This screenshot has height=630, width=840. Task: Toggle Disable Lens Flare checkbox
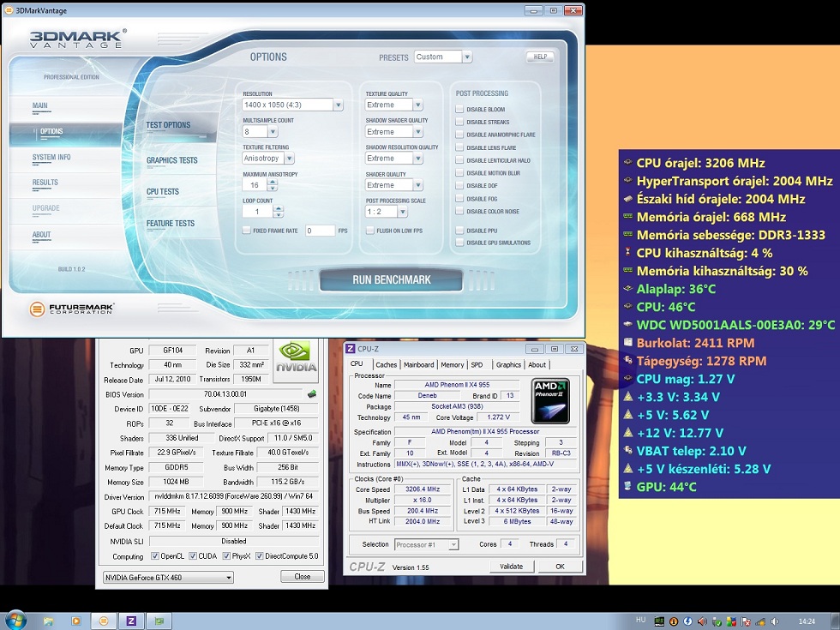click(x=459, y=147)
